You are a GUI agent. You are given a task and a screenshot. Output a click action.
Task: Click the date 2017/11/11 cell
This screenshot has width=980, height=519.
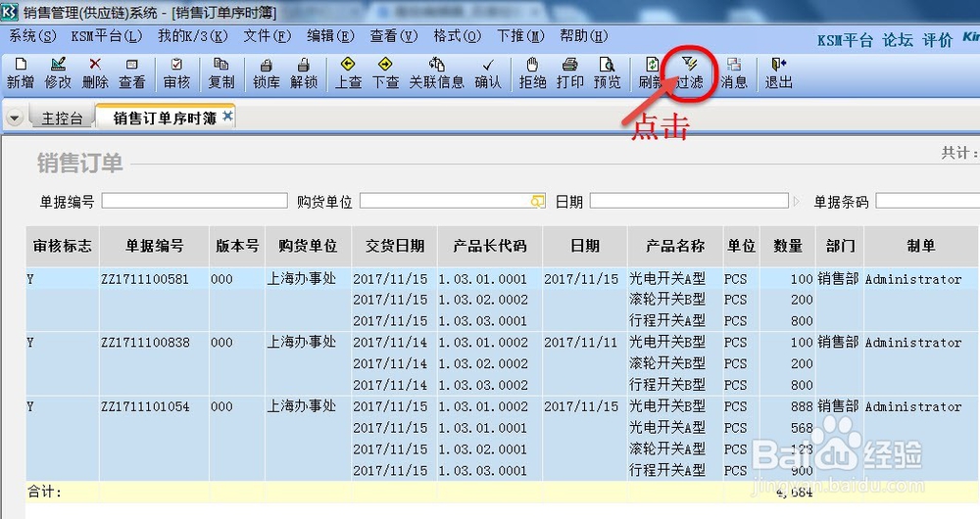580,343
